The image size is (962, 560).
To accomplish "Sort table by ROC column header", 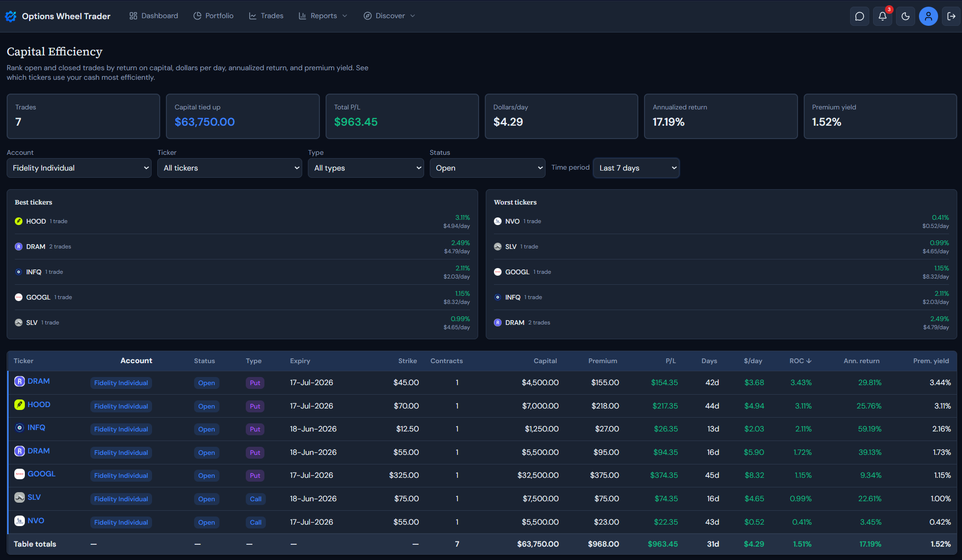I will [800, 361].
